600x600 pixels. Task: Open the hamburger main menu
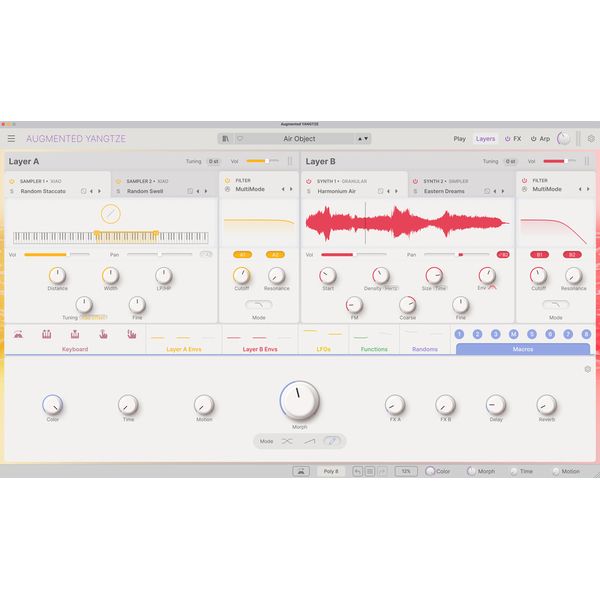11,139
